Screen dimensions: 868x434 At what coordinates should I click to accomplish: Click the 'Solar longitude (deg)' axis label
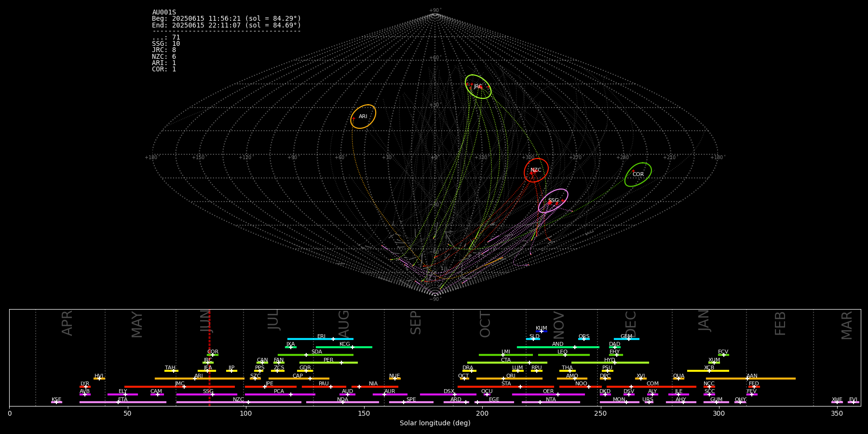tap(435, 423)
